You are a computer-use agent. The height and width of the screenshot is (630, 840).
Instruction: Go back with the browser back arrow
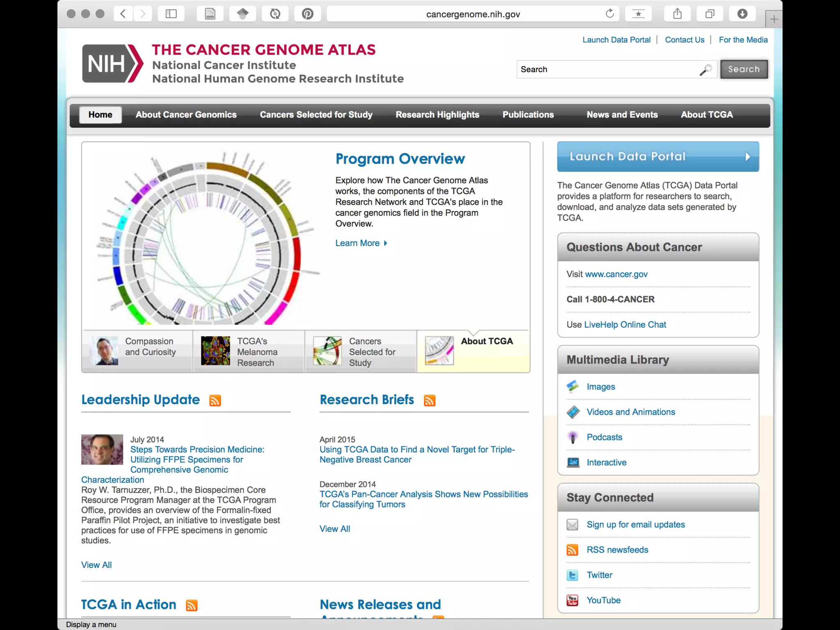123,14
